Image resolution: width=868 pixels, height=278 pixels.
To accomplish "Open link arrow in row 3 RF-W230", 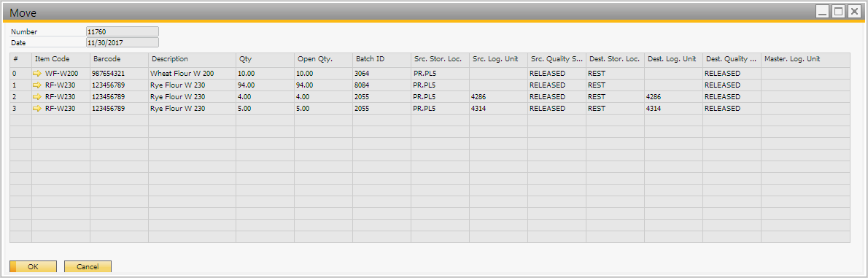I will pyautogui.click(x=37, y=109).
